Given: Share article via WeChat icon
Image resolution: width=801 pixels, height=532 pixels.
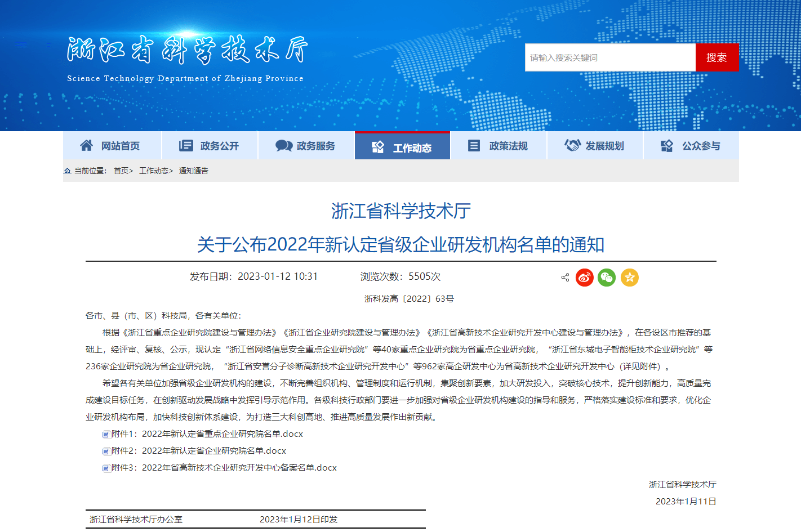Looking at the screenshot, I should [607, 278].
